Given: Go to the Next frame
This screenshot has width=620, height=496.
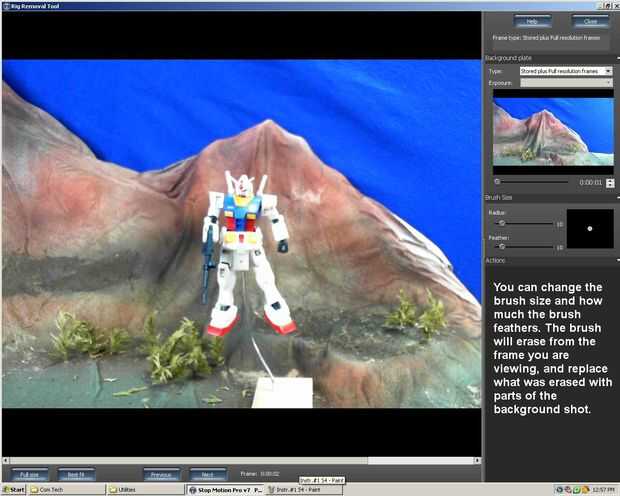Looking at the screenshot, I should click(x=208, y=474).
